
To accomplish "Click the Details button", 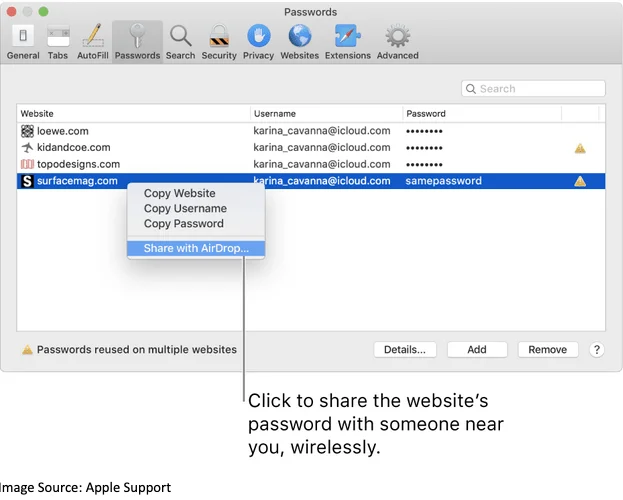I will click(x=405, y=350).
